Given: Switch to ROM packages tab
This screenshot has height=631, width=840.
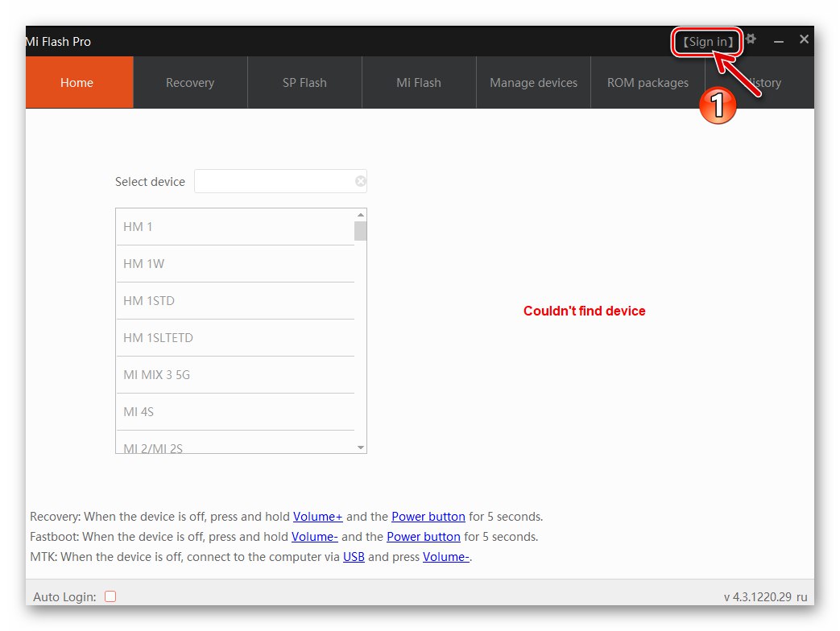Looking at the screenshot, I should (x=648, y=82).
